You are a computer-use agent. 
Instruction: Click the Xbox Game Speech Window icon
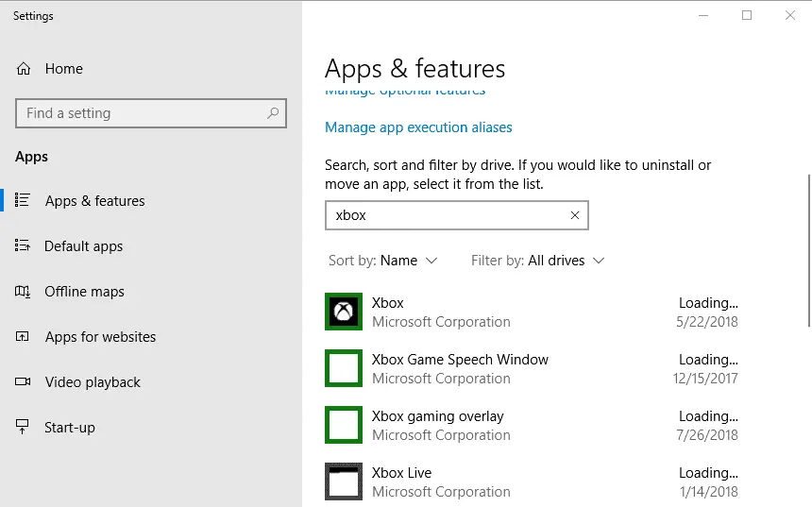[344, 368]
